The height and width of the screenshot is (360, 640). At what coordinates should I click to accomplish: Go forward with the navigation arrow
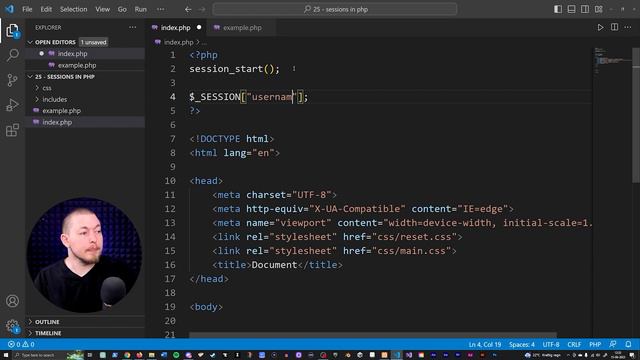click(x=202, y=9)
